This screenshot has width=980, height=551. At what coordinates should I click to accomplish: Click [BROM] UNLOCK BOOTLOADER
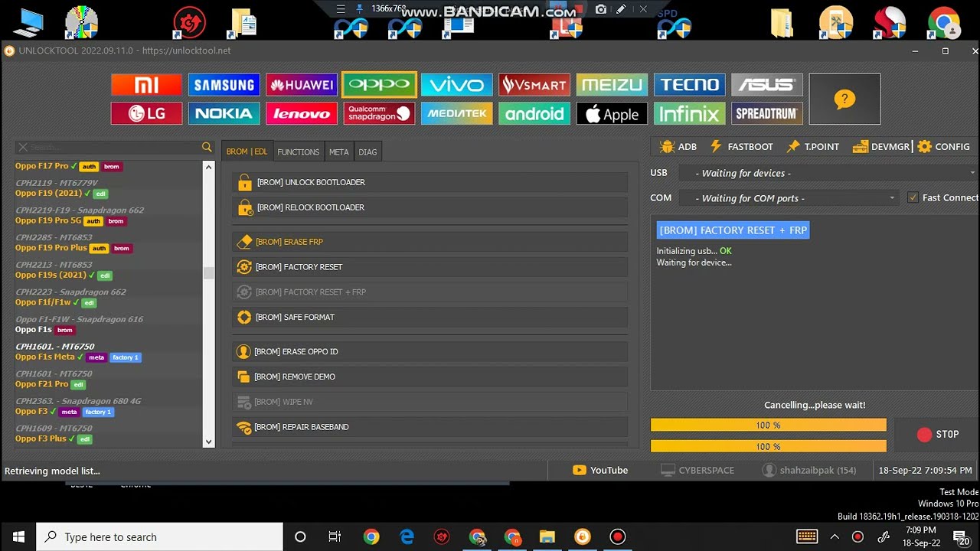(x=430, y=182)
